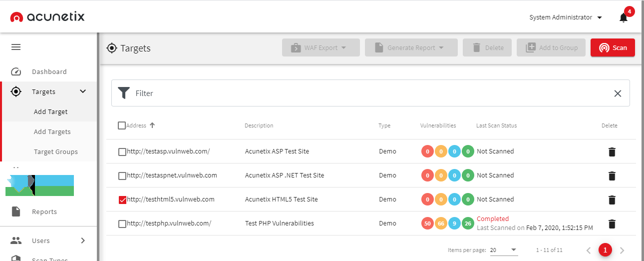Click green informational badge 26 for testphp

pos(468,223)
